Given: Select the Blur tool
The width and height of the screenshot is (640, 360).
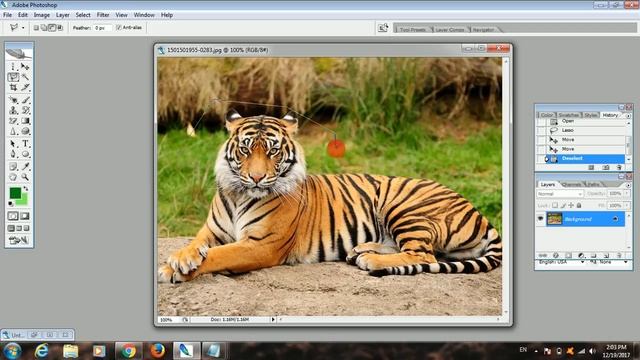Looking at the screenshot, I should click(13, 131).
